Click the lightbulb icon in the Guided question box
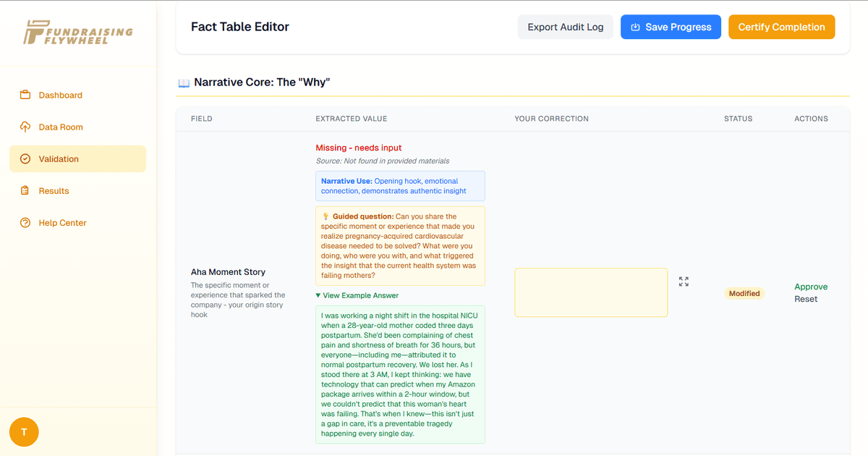Image resolution: width=868 pixels, height=456 pixels. point(325,216)
